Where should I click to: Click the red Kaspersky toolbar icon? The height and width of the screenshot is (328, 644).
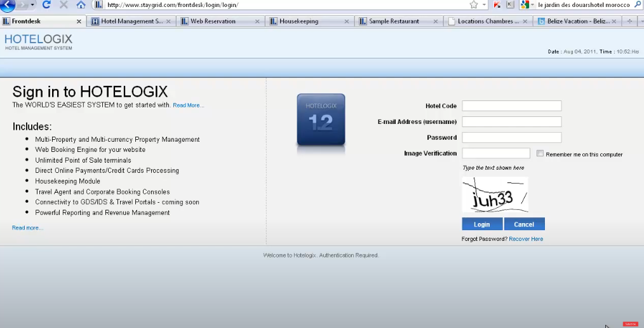pyautogui.click(x=497, y=4)
